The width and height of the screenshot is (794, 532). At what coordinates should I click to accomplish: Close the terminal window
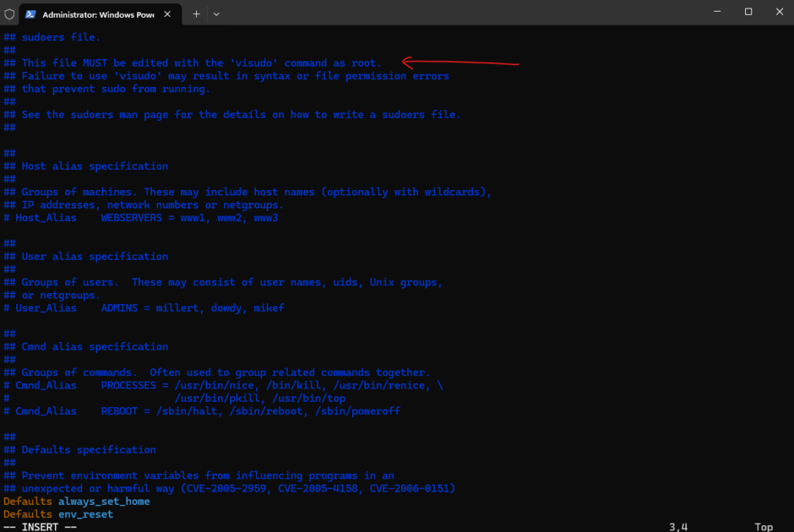pyautogui.click(x=777, y=12)
